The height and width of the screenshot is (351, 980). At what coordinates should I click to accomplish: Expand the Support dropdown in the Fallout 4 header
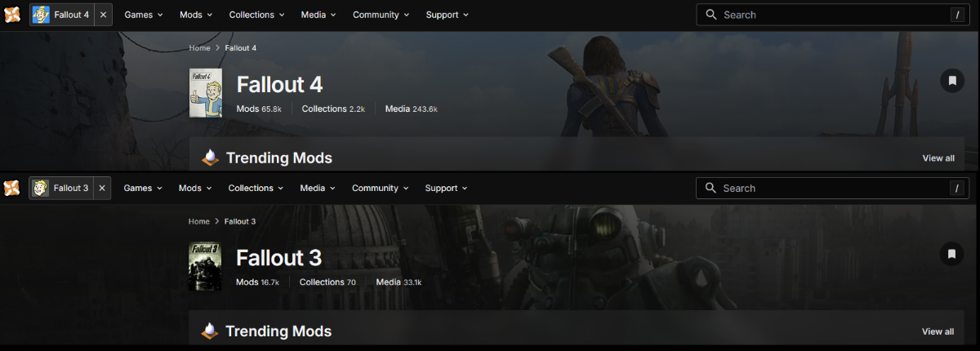coord(448,15)
